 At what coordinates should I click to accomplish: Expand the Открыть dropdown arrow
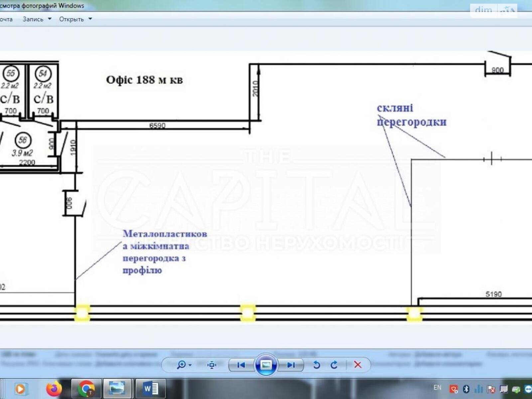coord(90,19)
